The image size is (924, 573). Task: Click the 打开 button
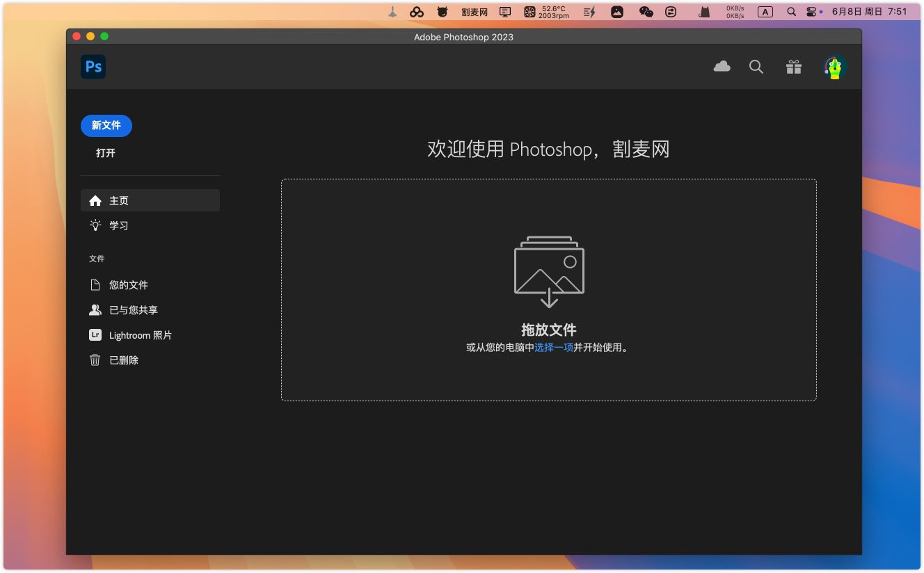pyautogui.click(x=106, y=153)
